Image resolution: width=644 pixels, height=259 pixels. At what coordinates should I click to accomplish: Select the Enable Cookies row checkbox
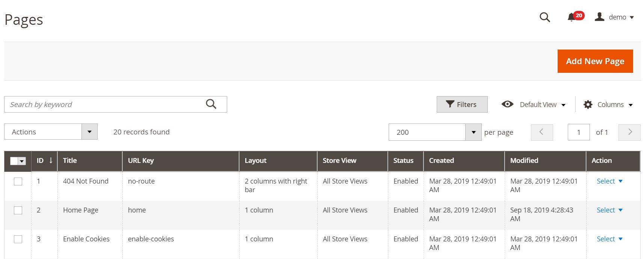tap(18, 239)
